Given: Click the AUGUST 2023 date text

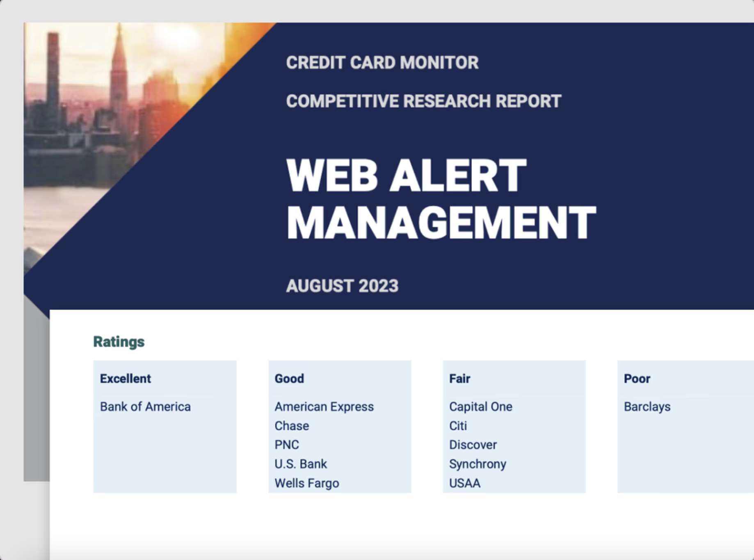Looking at the screenshot, I should point(342,286).
